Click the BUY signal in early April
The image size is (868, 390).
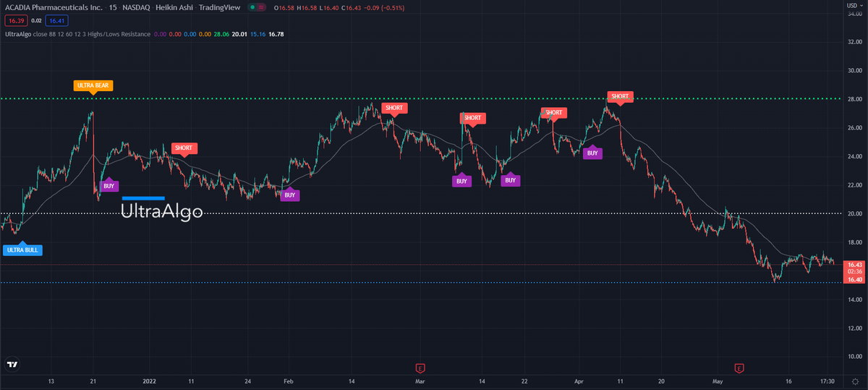[592, 152]
